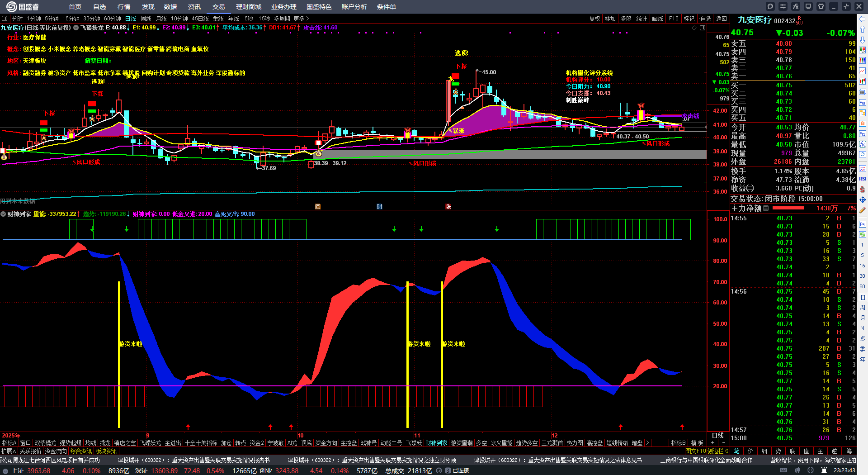Toggle the 价 price distribution tab
Screen dimensions: 868x475
click(x=750, y=451)
